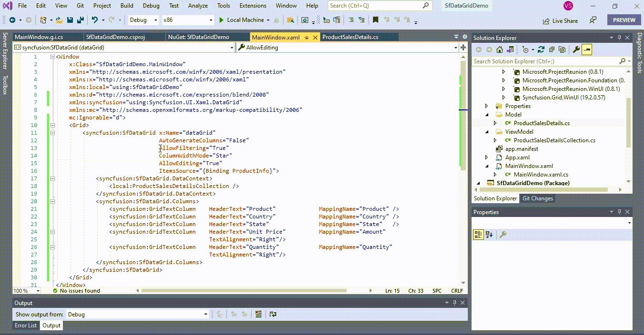Click the Navigate Backward arrow in toolbar

(12, 20)
